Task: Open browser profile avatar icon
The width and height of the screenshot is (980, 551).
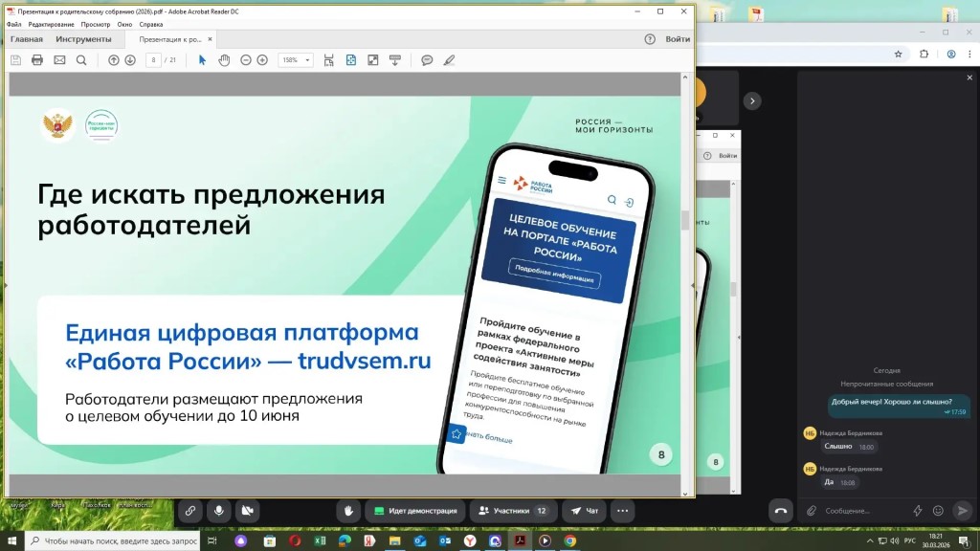Action: (951, 54)
